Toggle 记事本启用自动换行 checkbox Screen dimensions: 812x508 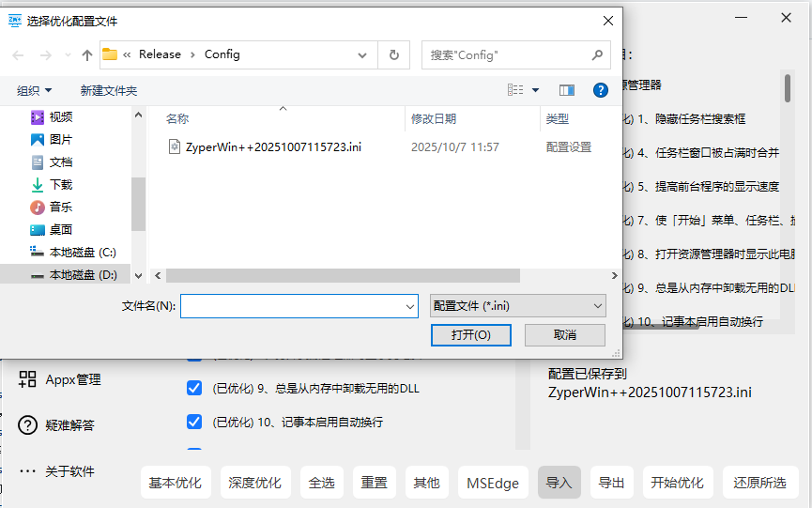click(x=194, y=422)
